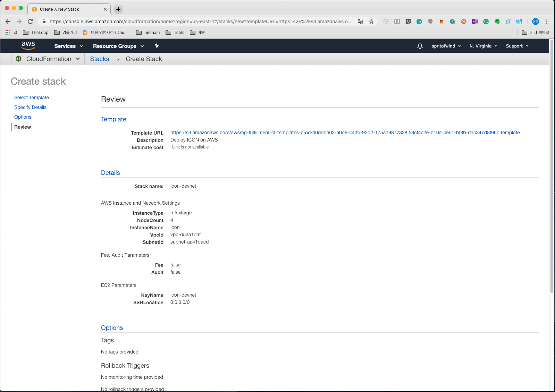Screen dimensions: 555x392
Task: Open the Grammarly extension
Action: (x=486, y=22)
